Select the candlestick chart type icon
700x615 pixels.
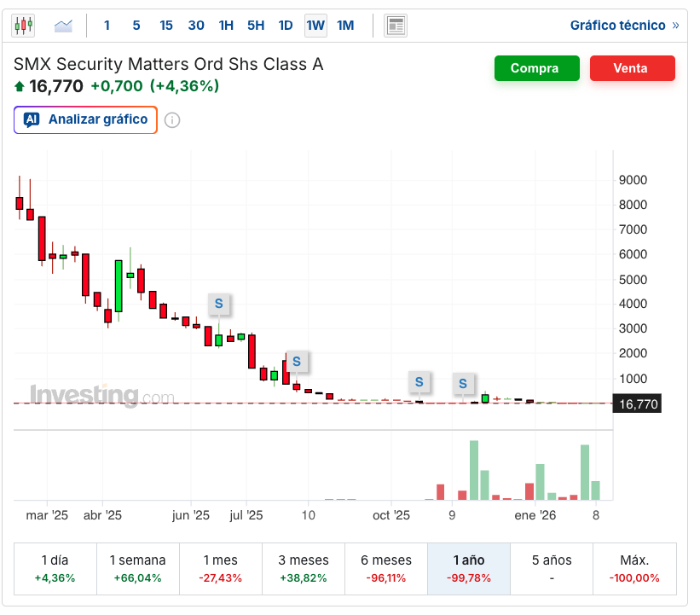point(24,26)
